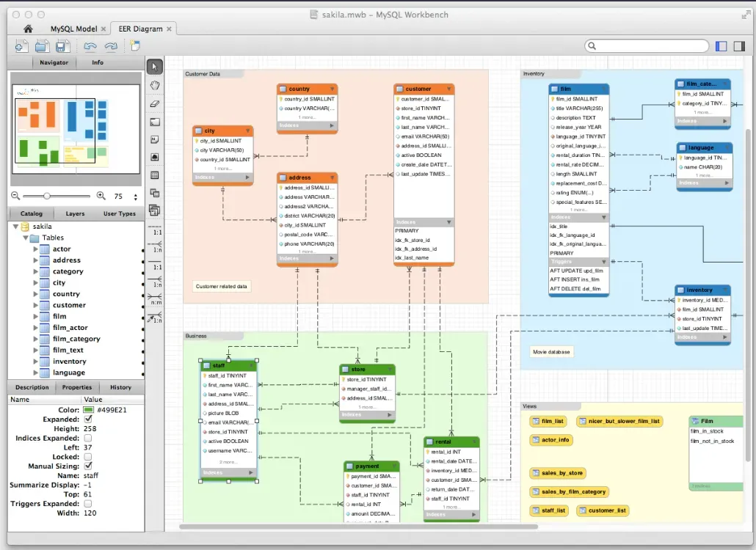756x550 pixels.
Task: Switch to the Info tab
Action: click(98, 62)
